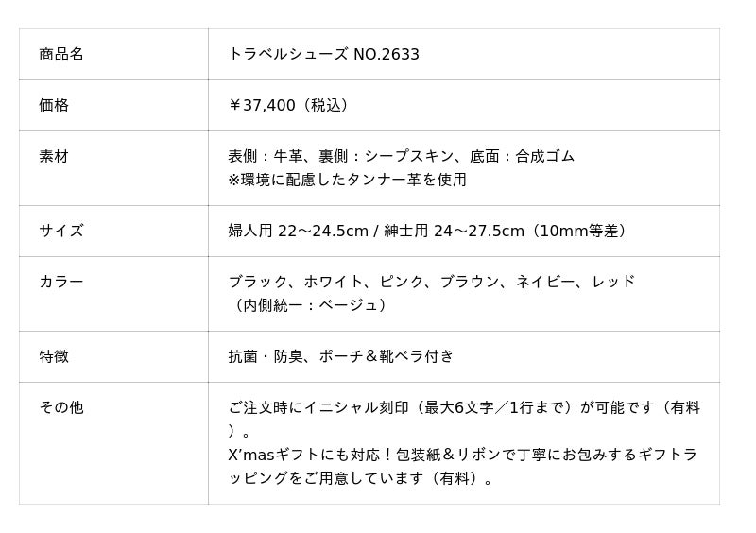Image resolution: width=756 pixels, height=533 pixels.
Task: Click the X'masギフト wrapping sentence
Action: tap(463, 456)
